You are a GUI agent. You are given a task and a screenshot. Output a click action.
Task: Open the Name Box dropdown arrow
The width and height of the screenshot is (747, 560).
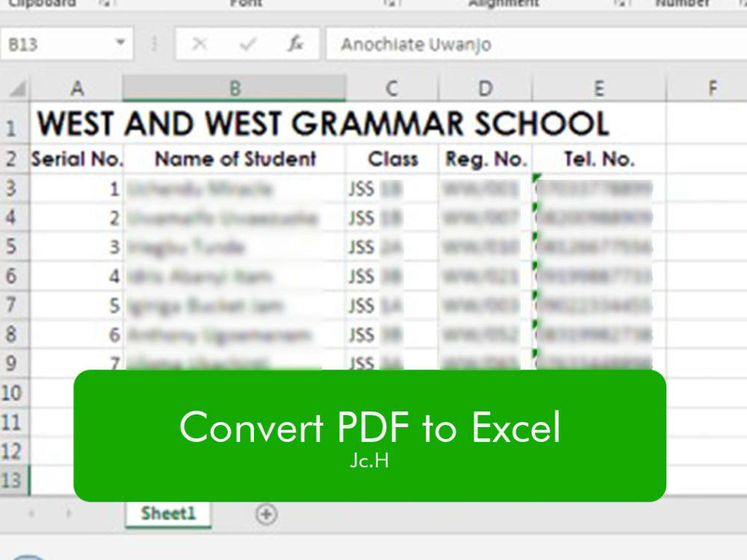[120, 43]
